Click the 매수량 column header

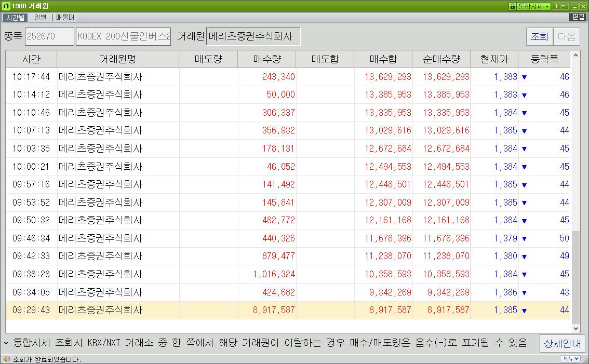[266, 59]
